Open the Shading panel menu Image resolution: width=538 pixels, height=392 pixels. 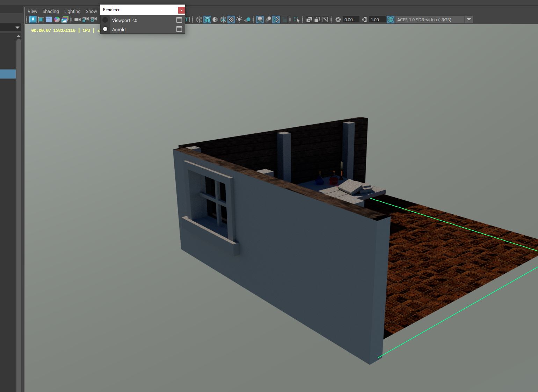coord(51,11)
